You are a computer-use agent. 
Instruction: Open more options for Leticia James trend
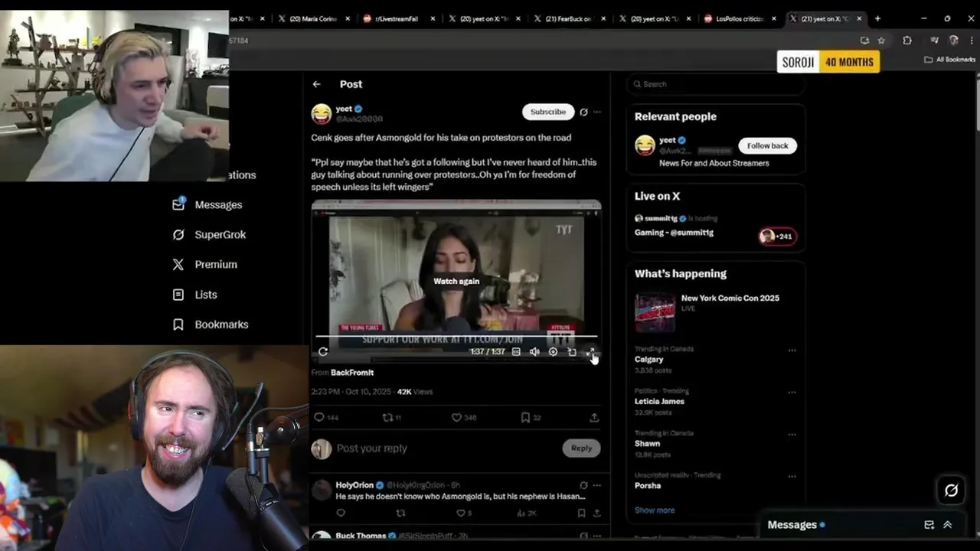(792, 393)
